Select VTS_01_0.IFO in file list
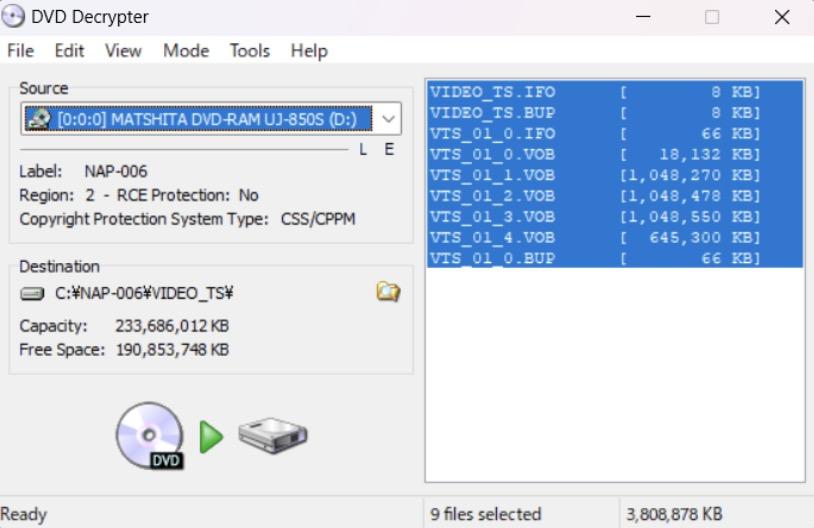 click(x=615, y=133)
